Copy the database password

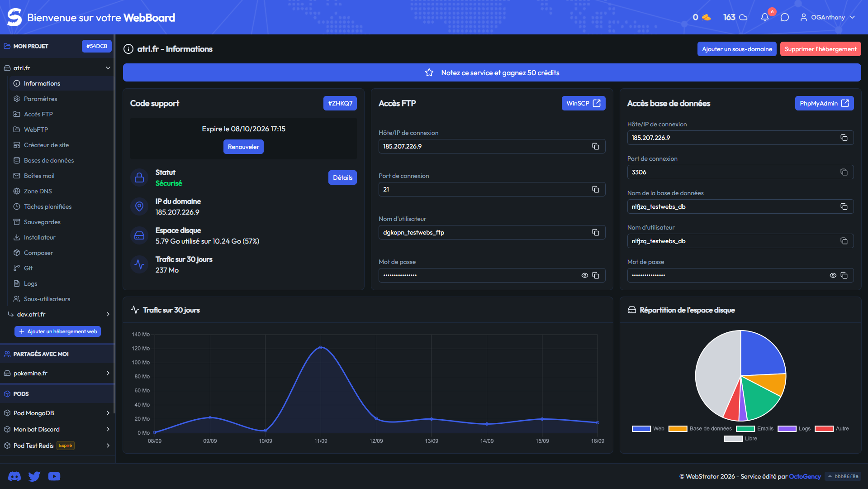pos(844,275)
